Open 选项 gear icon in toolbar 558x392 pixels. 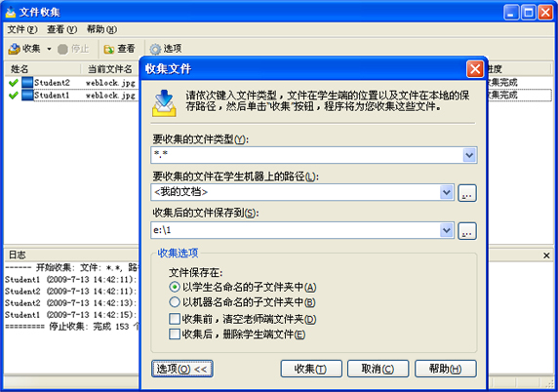[155, 49]
